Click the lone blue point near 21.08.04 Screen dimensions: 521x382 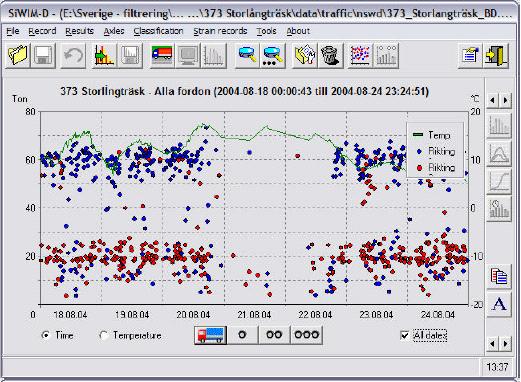[249, 152]
